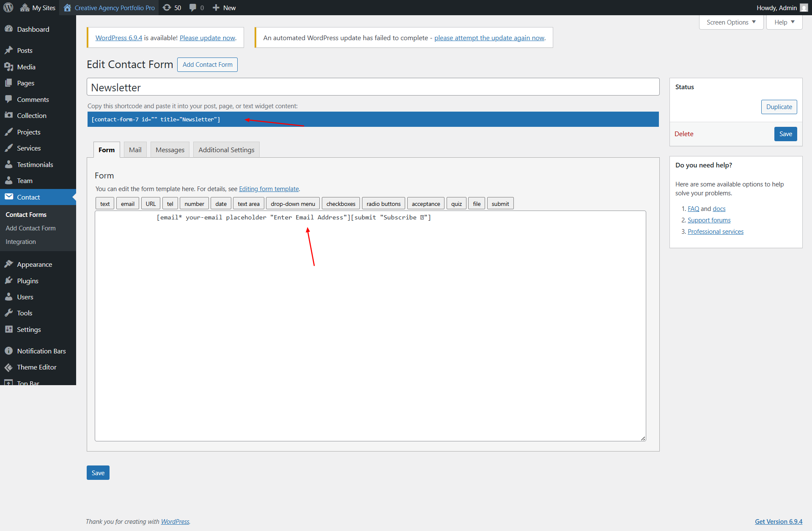This screenshot has height=531, width=812.
Task: Click the Theme Editor diamond icon
Action: pyautogui.click(x=8, y=367)
